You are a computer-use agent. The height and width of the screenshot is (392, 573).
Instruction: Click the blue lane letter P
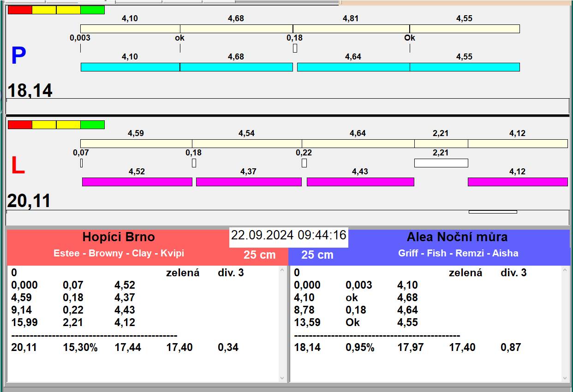(18, 56)
